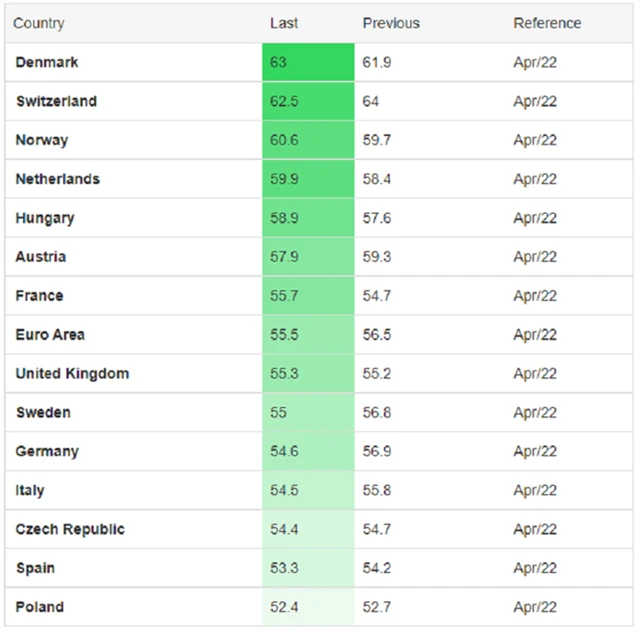The width and height of the screenshot is (640, 632).
Task: Click Denmark's green 63 value cell
Action: (x=308, y=62)
